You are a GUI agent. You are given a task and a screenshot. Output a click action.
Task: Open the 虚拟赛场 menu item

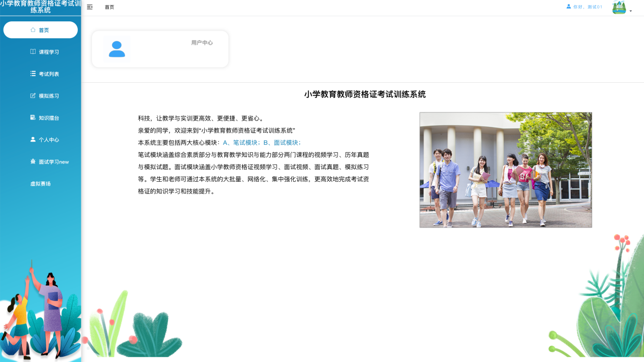pos(41,184)
